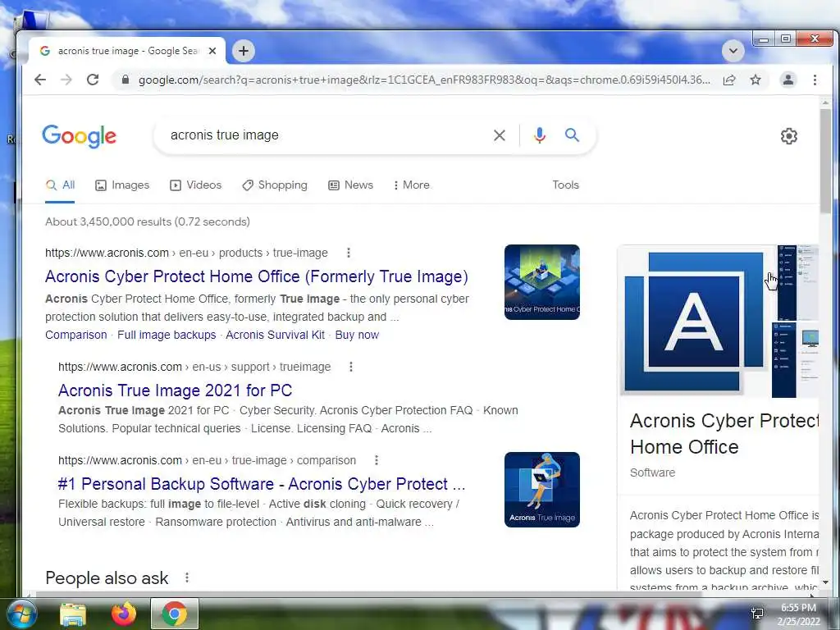Switch to the Videos tab

(x=195, y=185)
